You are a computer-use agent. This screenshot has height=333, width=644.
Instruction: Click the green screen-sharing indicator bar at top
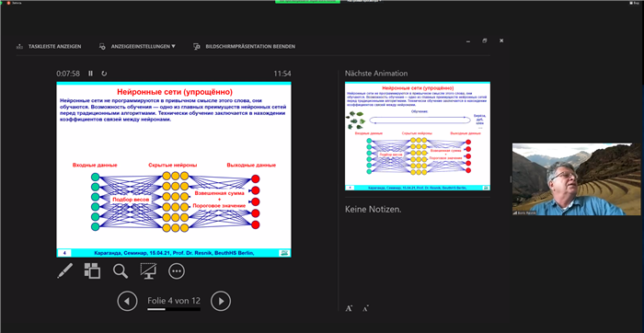pos(307,1)
